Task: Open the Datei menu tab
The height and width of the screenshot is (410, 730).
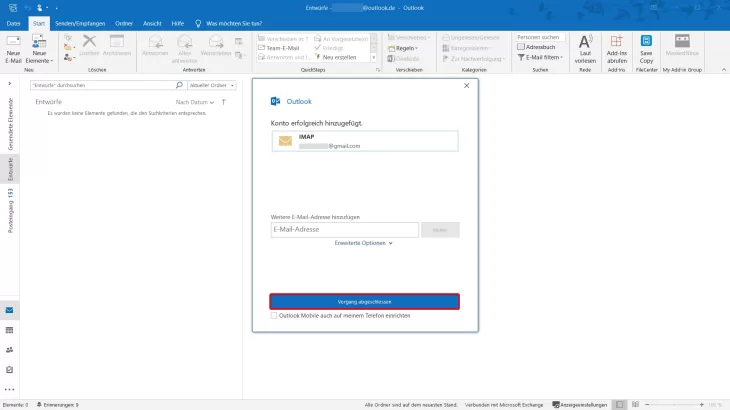Action: (x=14, y=22)
